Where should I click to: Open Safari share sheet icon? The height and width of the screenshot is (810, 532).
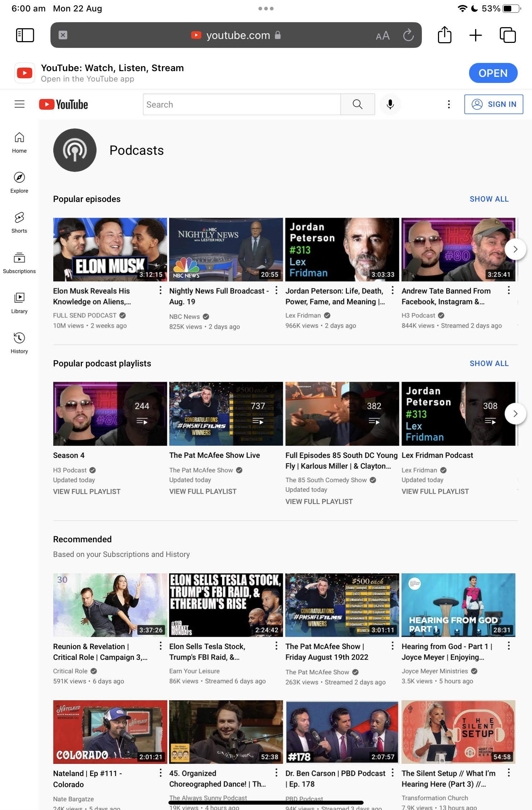pos(444,35)
